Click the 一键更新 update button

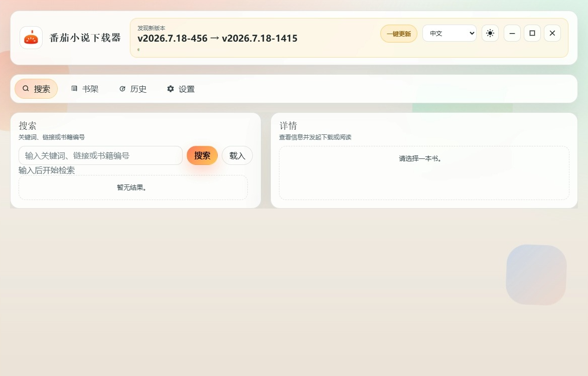coord(399,34)
